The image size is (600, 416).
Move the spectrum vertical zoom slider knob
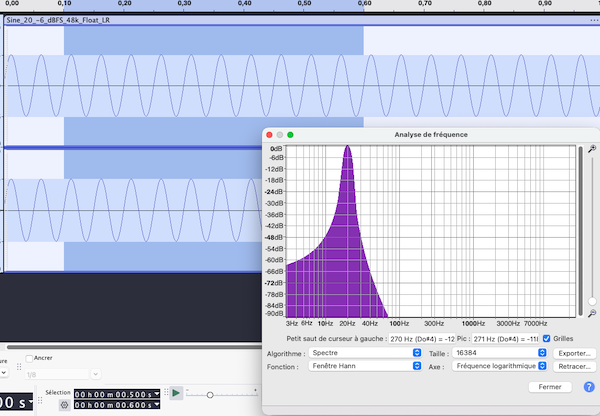(x=592, y=301)
